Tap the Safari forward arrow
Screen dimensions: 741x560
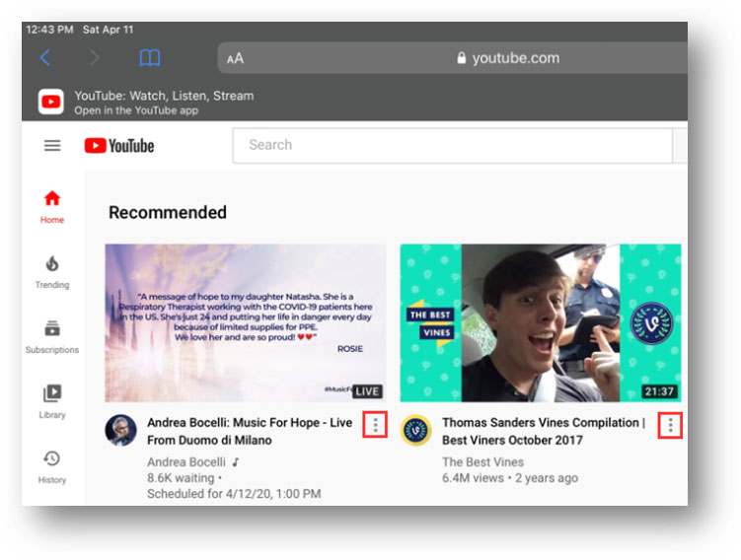[x=94, y=57]
